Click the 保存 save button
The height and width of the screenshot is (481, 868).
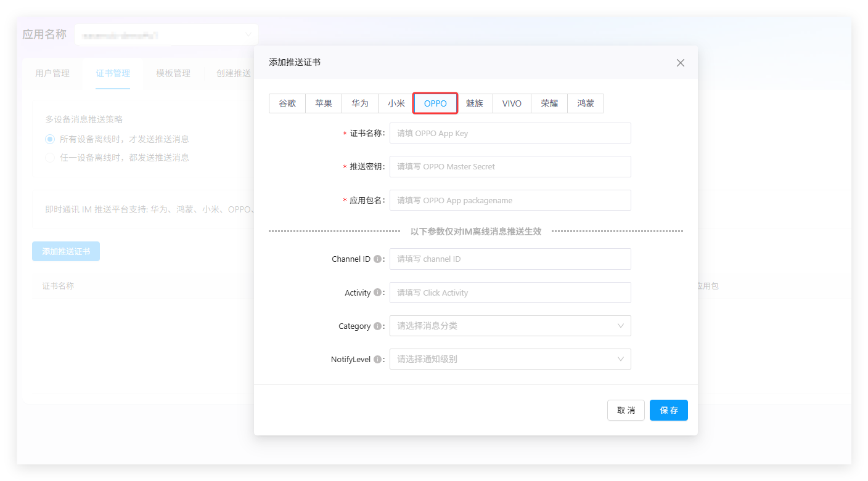pyautogui.click(x=668, y=410)
